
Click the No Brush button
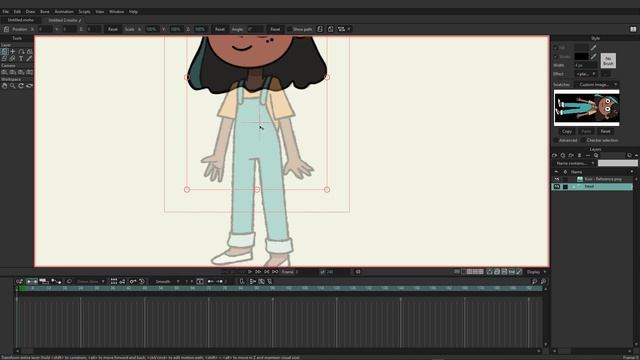coord(608,61)
